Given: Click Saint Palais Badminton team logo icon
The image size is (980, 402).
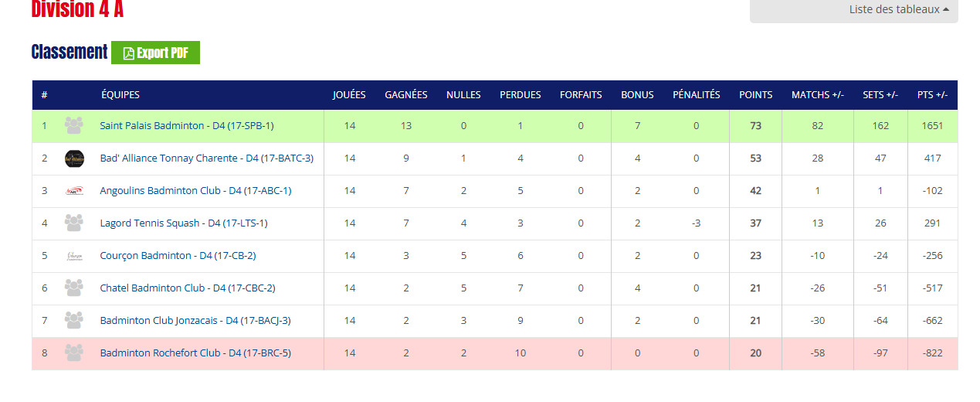Looking at the screenshot, I should 74,125.
